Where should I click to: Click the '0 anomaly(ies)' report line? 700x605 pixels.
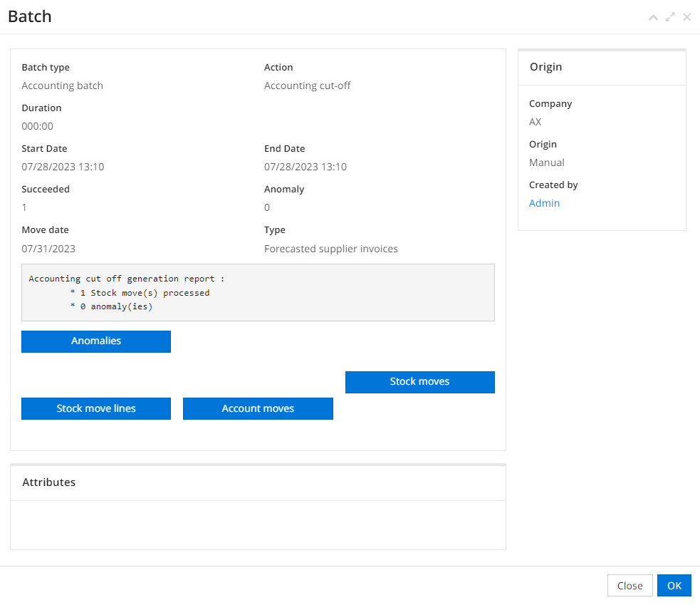(x=112, y=306)
